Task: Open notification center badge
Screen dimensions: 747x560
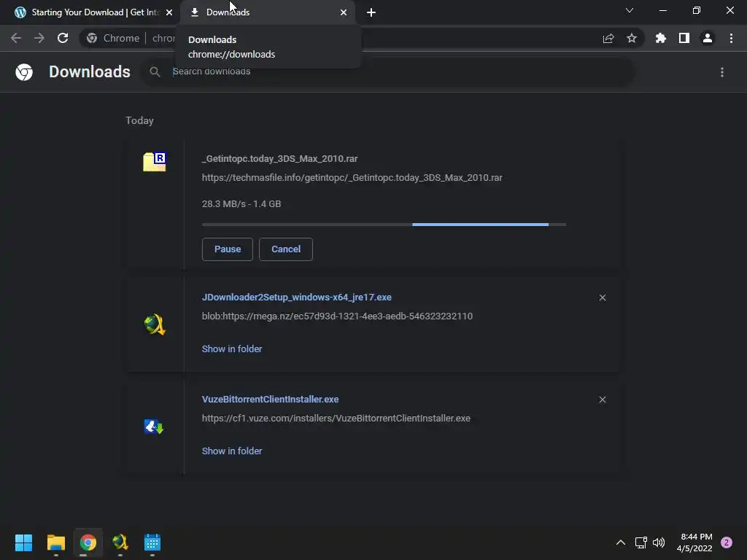Action: click(x=727, y=542)
